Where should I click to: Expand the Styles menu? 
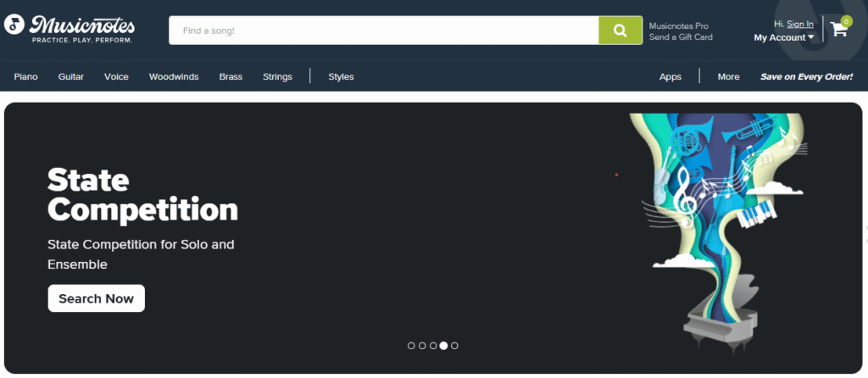341,76
